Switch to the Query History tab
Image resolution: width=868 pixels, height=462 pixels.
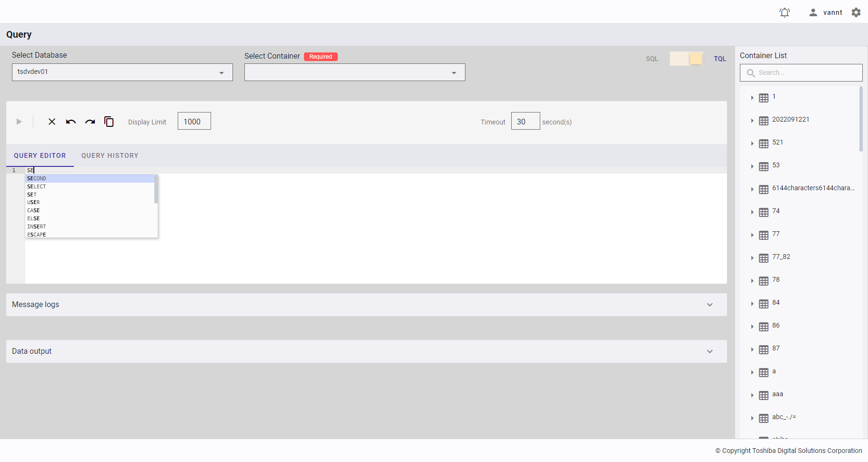110,156
